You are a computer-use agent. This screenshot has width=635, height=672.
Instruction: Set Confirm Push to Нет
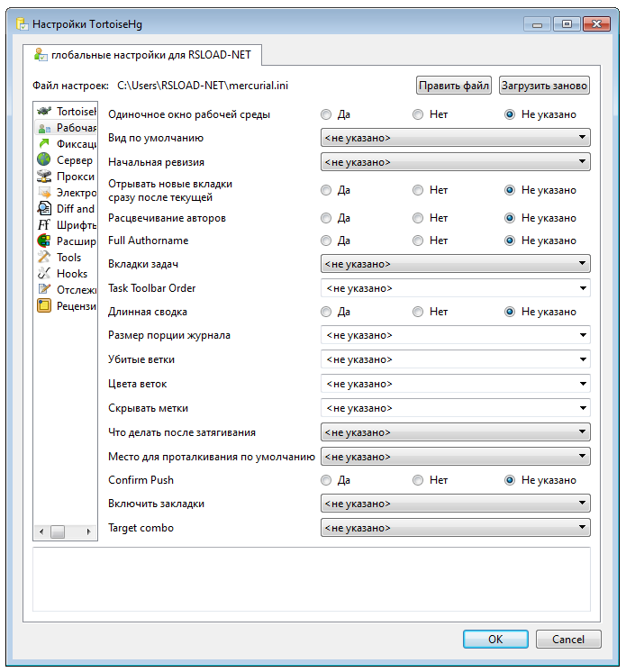(418, 480)
